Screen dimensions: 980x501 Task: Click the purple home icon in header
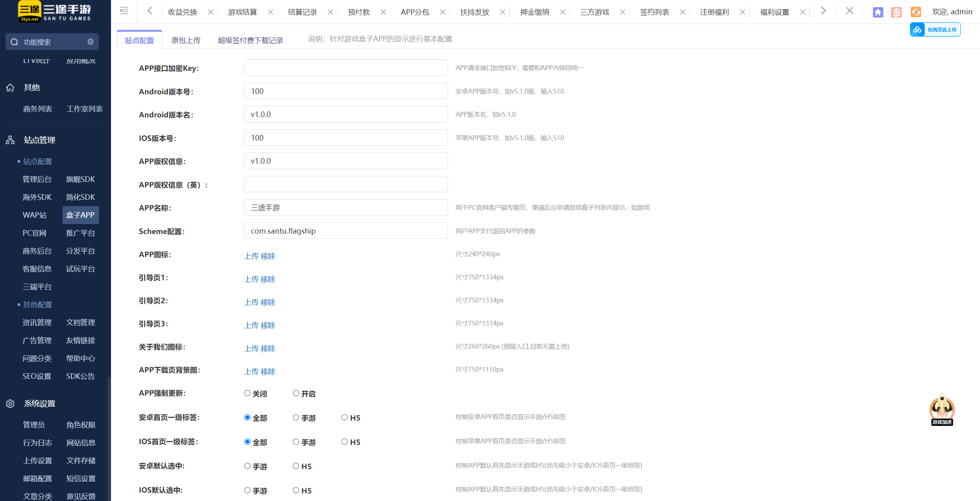878,12
